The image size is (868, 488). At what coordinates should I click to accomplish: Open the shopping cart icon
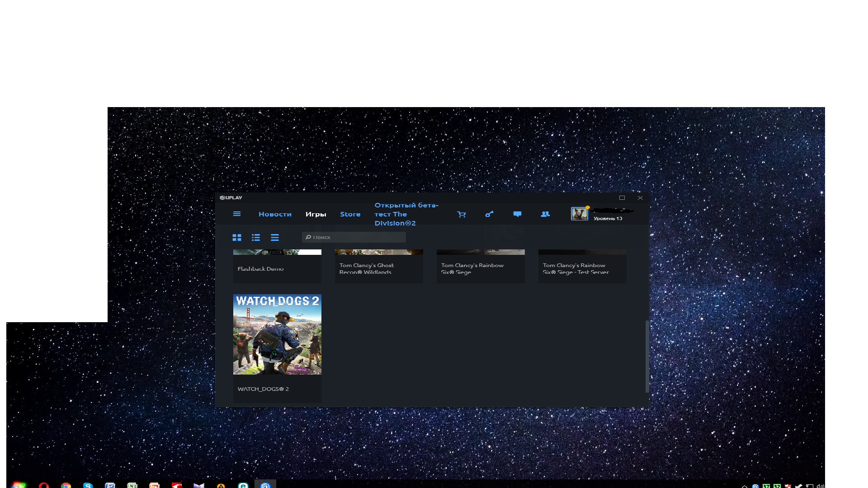click(461, 214)
